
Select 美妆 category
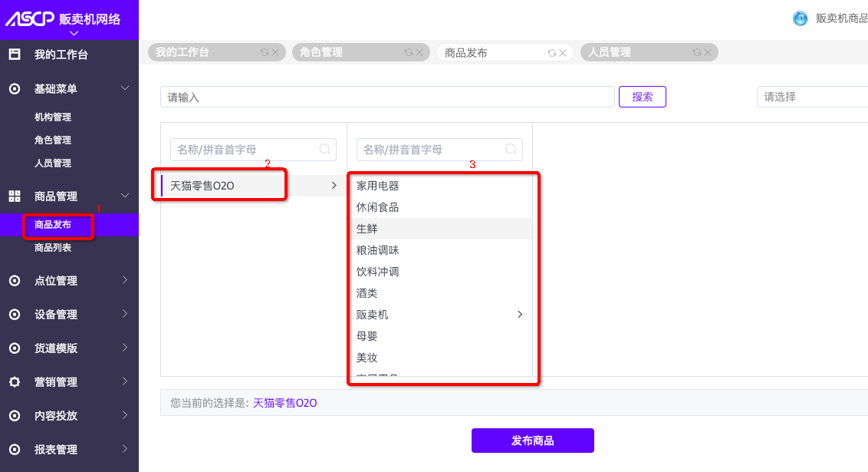click(x=439, y=358)
